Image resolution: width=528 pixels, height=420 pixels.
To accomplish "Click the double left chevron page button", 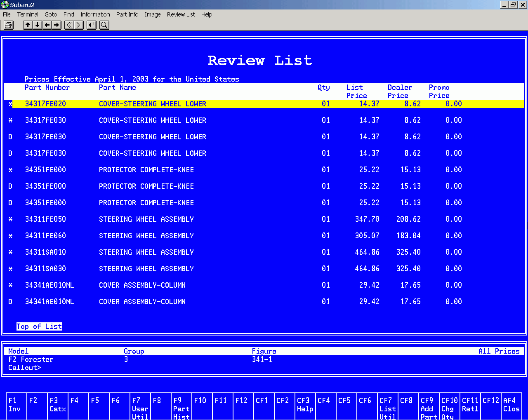I will 69,25.
